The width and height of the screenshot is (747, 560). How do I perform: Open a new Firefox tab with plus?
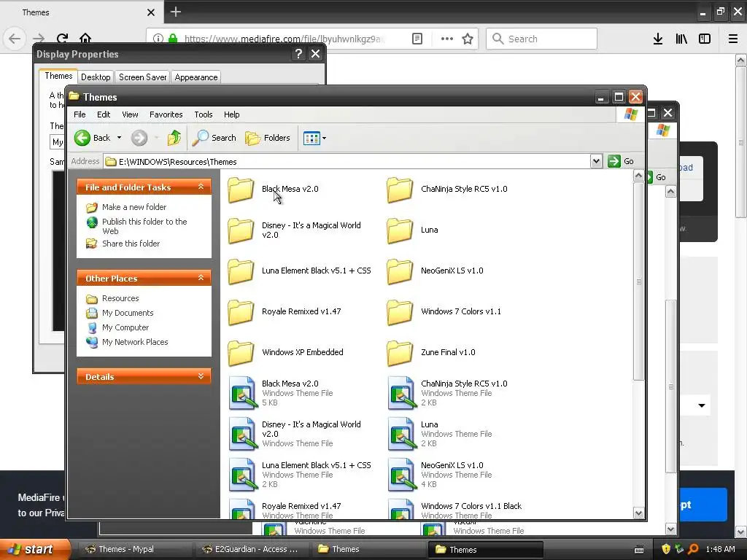(175, 12)
